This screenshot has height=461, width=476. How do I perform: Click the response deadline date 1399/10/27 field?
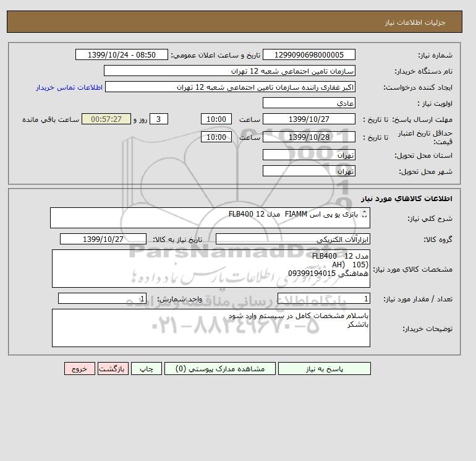[x=308, y=119]
